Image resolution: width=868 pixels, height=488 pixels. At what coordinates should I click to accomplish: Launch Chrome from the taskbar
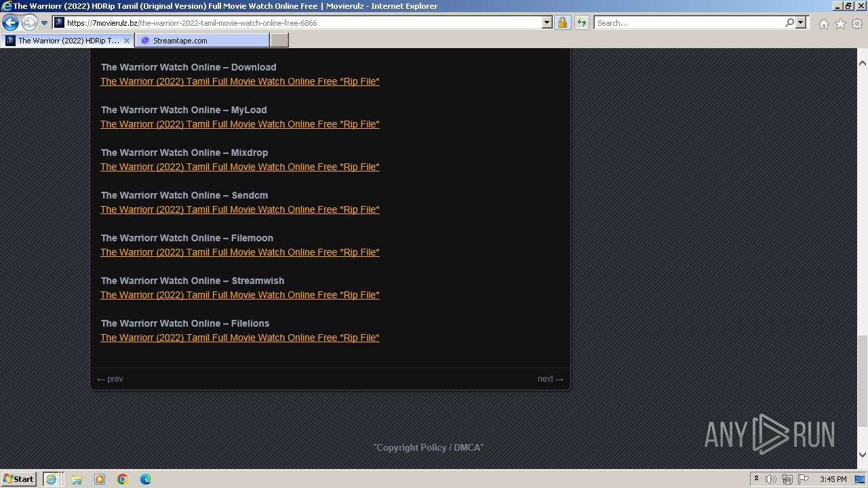click(x=123, y=479)
